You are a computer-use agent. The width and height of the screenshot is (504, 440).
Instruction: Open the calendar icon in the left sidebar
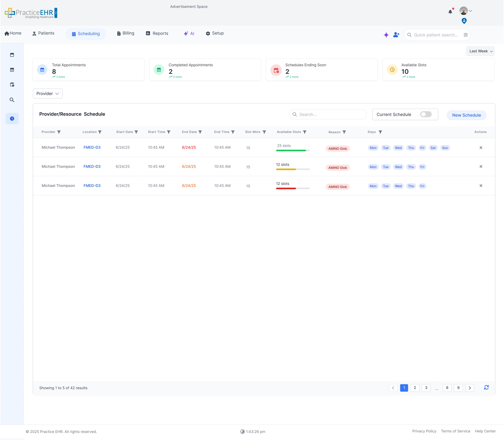tap(12, 55)
